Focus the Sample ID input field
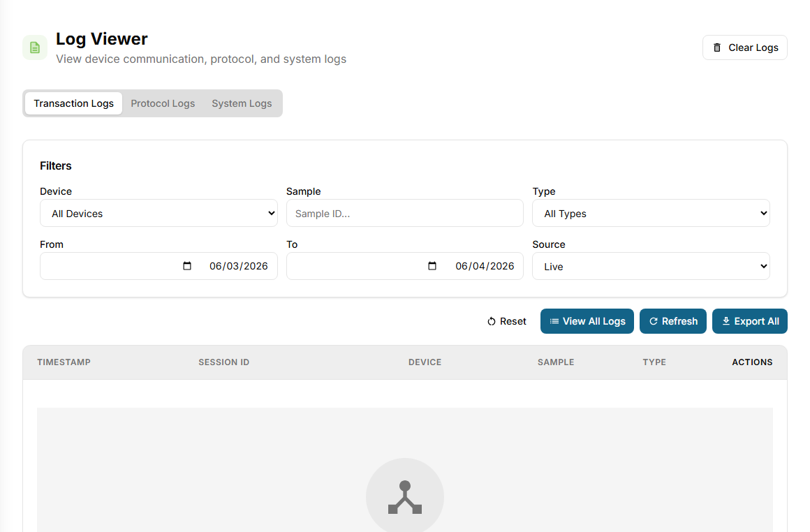Image resolution: width=810 pixels, height=532 pixels. 404,214
